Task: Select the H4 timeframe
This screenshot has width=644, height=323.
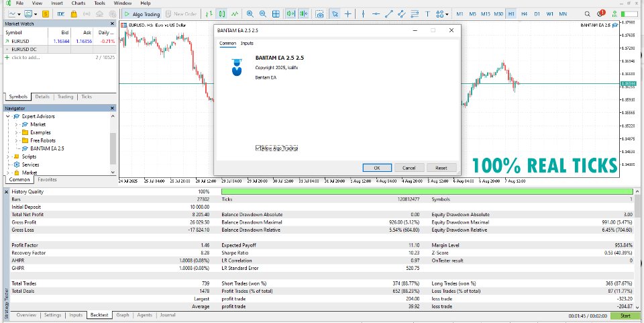Action: click(524, 14)
